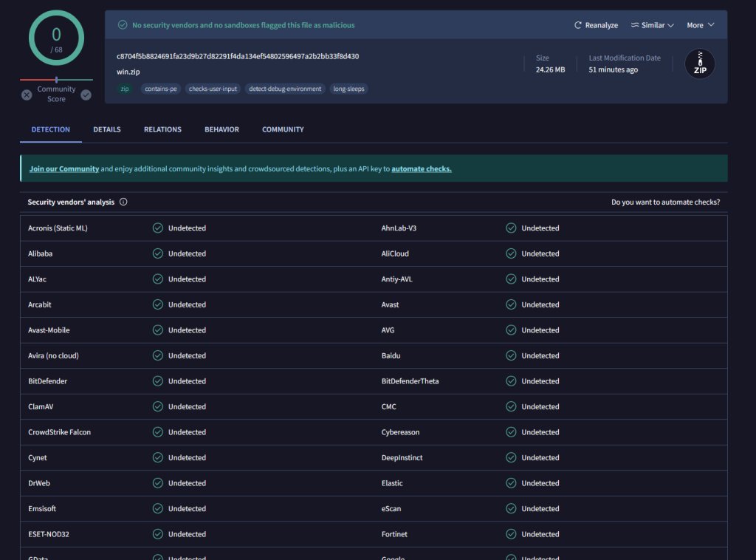Click the Arcabit undetected check icon
The width and height of the screenshot is (756, 560).
158,305
